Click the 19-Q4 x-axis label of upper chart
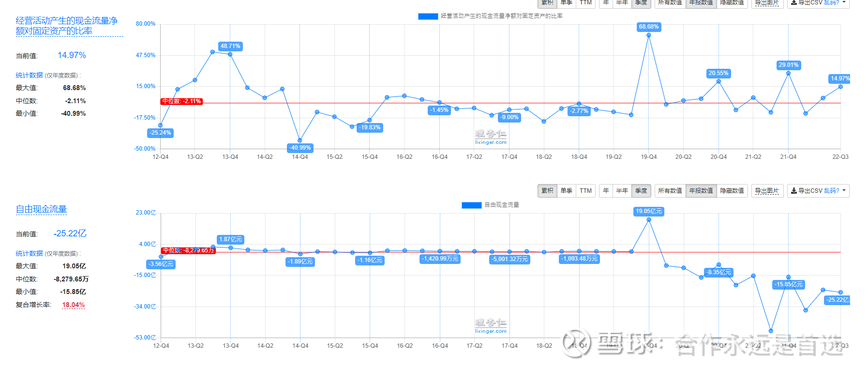 click(x=649, y=157)
